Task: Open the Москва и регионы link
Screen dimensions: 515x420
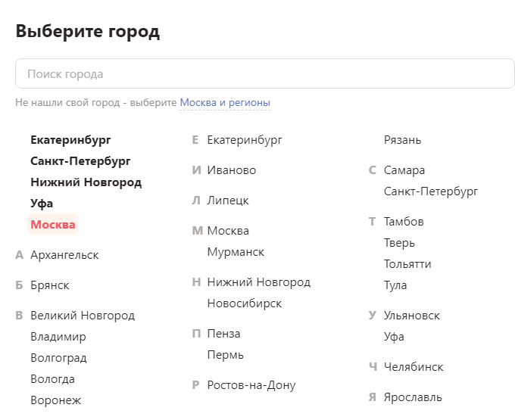Action: 225,102
